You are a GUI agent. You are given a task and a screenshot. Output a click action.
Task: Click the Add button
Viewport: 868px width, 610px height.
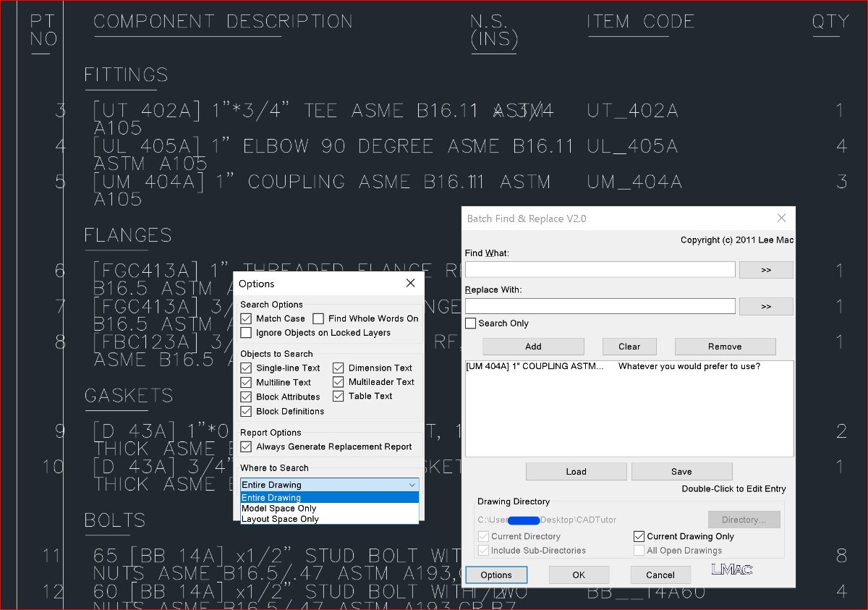(533, 347)
